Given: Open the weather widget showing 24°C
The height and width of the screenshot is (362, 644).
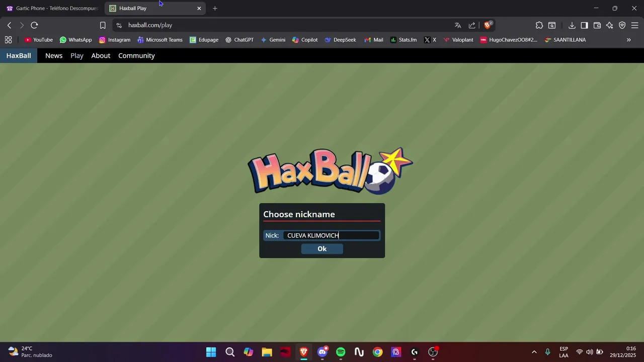Looking at the screenshot, I should click(30, 352).
